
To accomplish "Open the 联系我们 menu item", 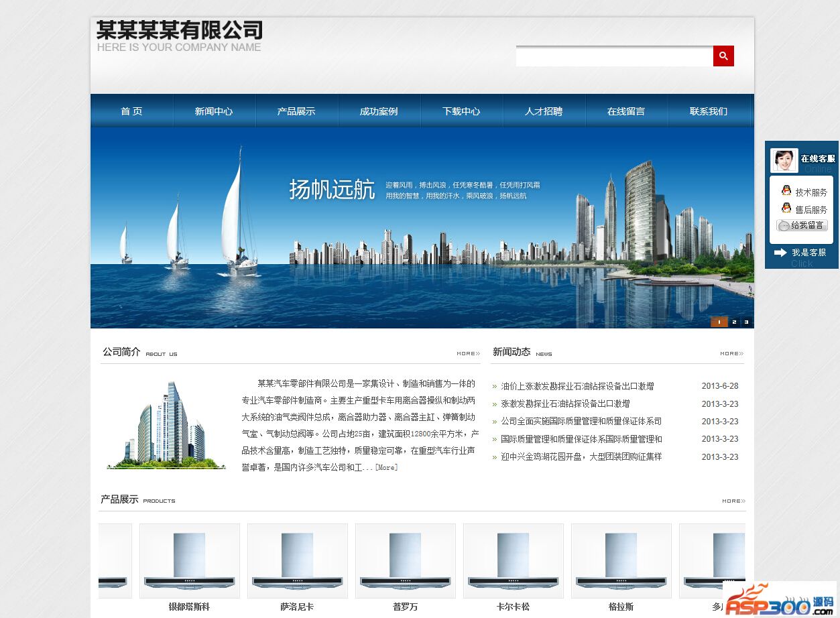I will [709, 111].
